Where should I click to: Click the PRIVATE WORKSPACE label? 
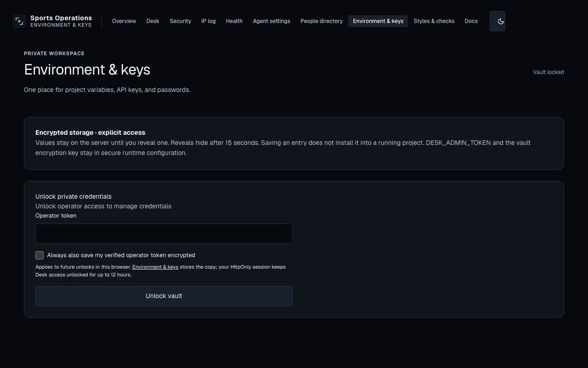click(x=54, y=53)
